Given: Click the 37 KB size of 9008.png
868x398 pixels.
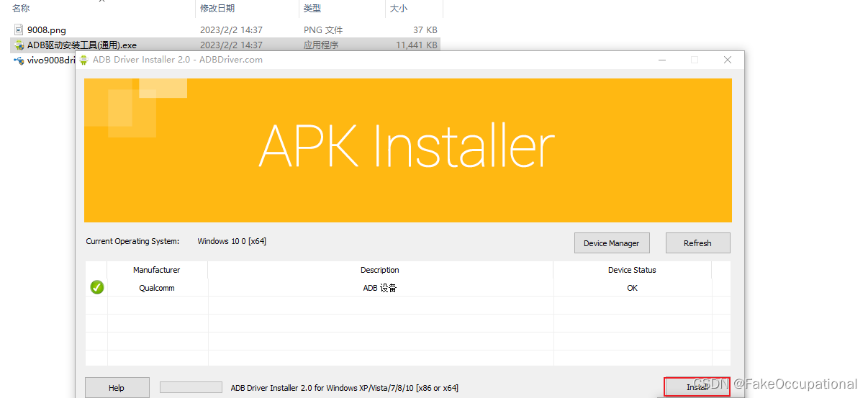Looking at the screenshot, I should pyautogui.click(x=425, y=30).
